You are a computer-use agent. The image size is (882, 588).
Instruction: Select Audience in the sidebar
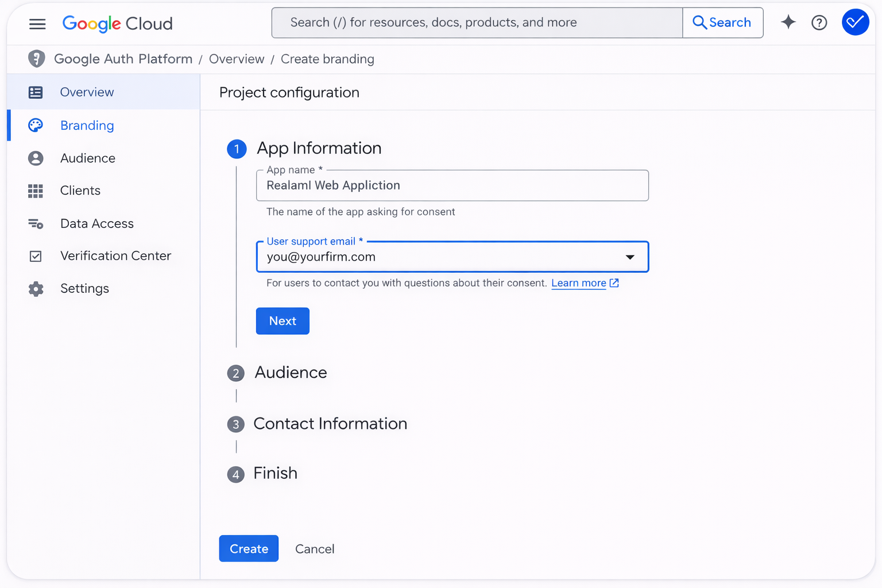[x=87, y=158]
